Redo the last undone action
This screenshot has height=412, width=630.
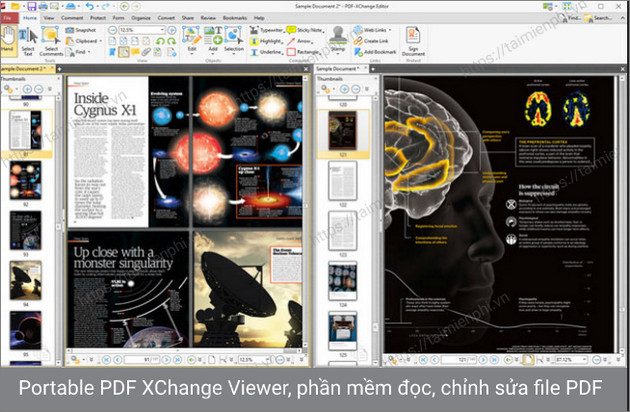click(105, 6)
